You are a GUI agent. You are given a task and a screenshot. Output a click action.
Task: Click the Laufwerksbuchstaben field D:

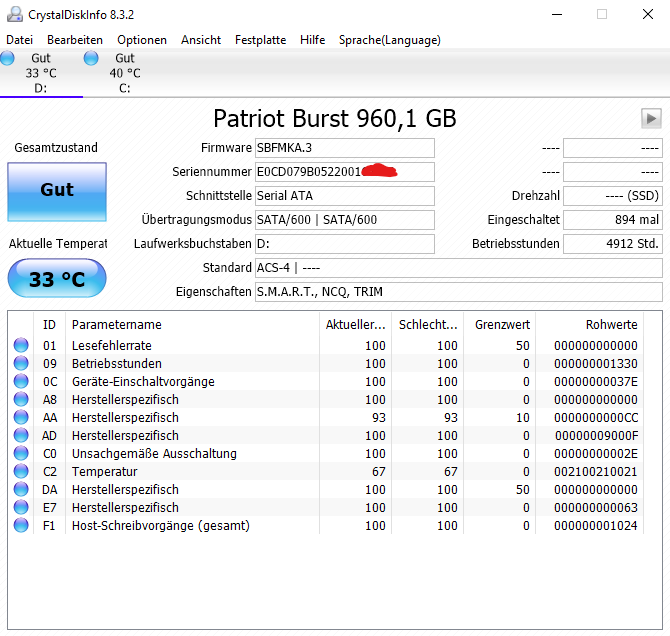[x=345, y=244]
